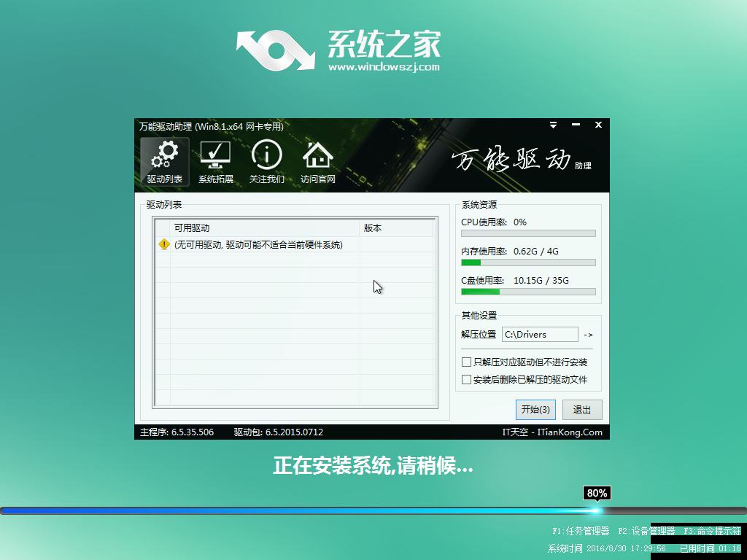Viewport: 747px width, 560px height.
Task: Close the 万能驱动助理 window
Action: click(598, 125)
